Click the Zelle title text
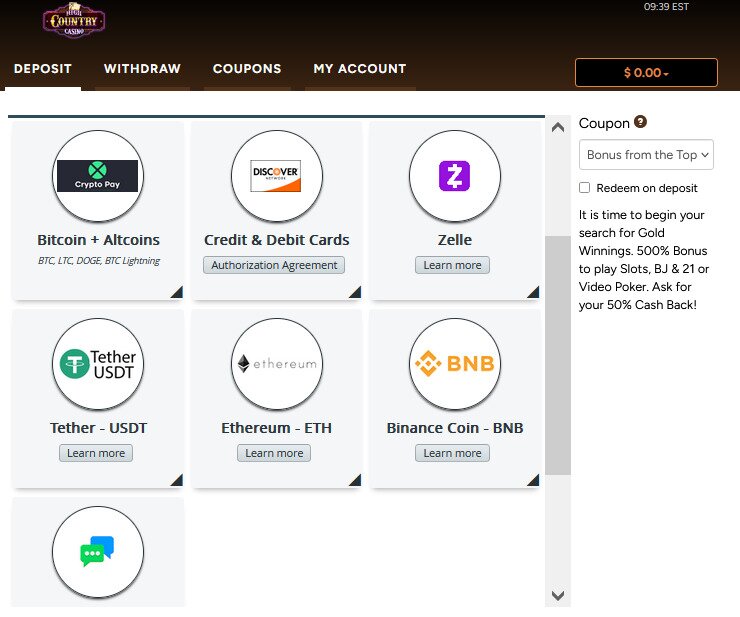Viewport: 740px width, 617px height. point(454,240)
